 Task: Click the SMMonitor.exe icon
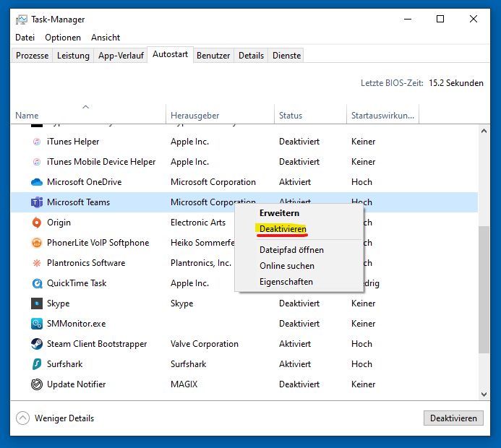37,324
